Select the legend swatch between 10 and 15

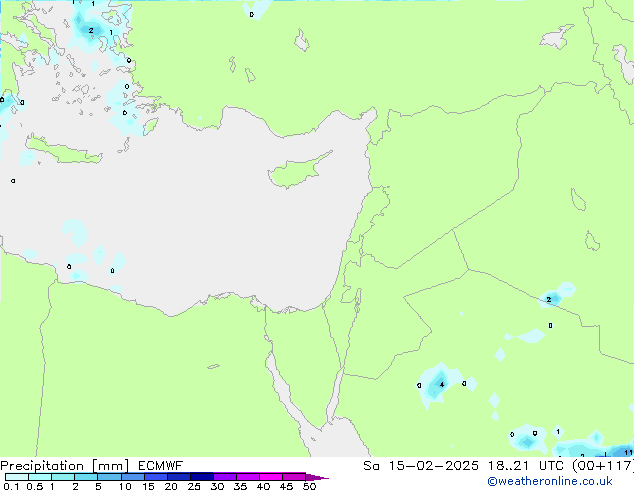click(133, 477)
